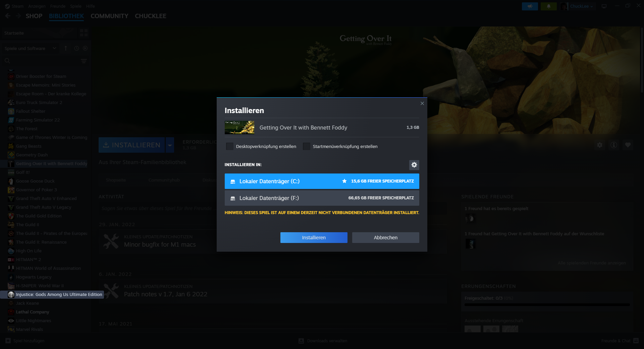Toggle sort order arrow in library sidebar
This screenshot has width=644, height=349.
pyautogui.click(x=66, y=48)
